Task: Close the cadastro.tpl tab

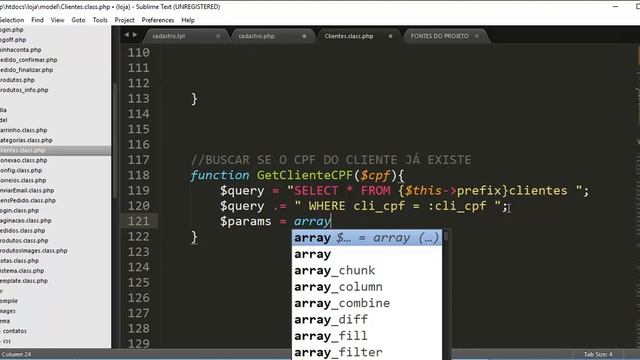Action: click(218, 36)
